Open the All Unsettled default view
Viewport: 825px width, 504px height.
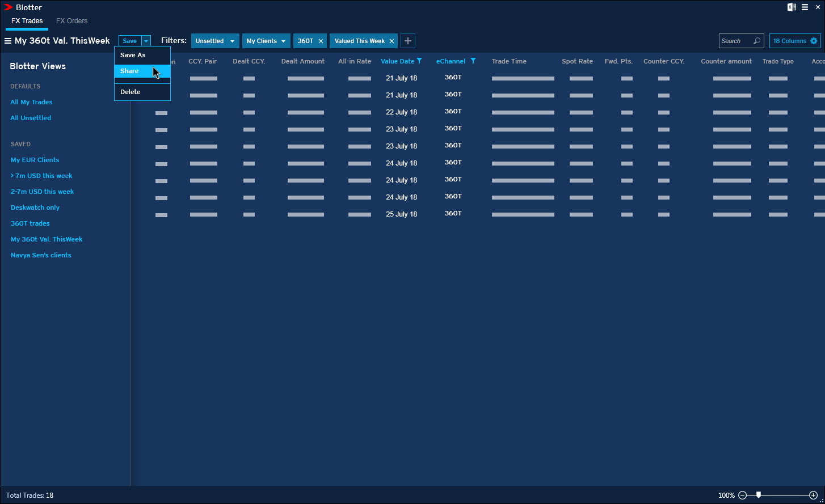tap(31, 118)
